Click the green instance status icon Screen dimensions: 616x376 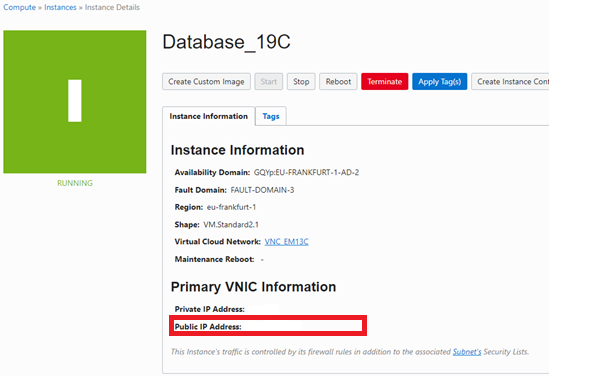tap(75, 102)
